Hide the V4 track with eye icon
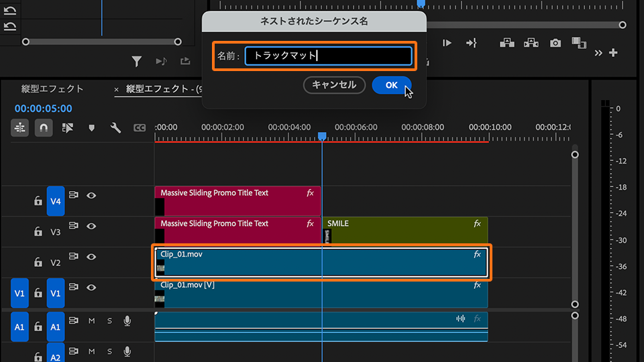The height and width of the screenshot is (362, 644). click(91, 196)
